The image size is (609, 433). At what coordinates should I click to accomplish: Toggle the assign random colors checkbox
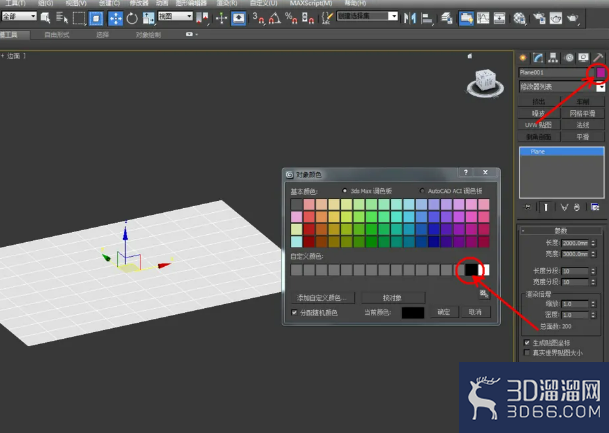click(x=294, y=312)
